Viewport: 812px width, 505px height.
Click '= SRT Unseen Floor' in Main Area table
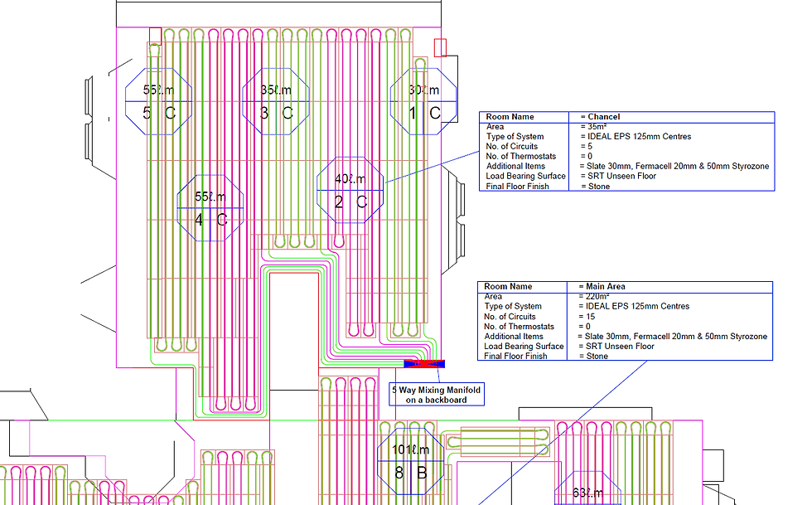(616, 346)
